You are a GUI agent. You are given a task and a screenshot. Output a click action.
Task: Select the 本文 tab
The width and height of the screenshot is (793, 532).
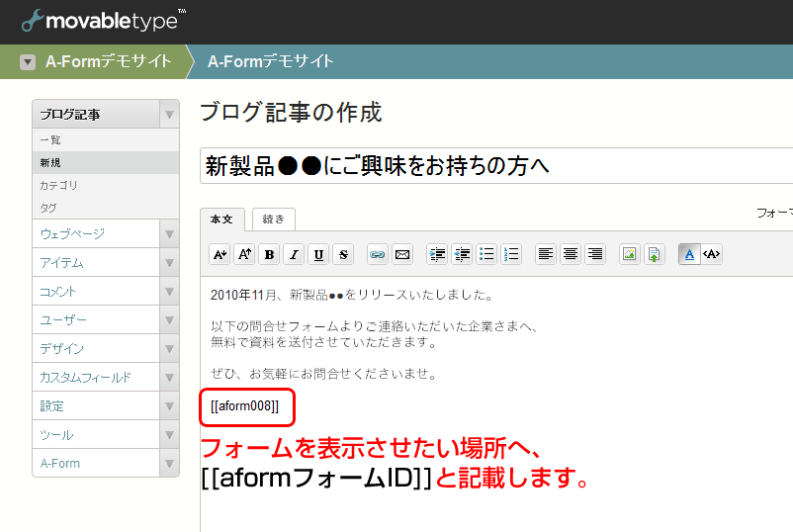222,220
